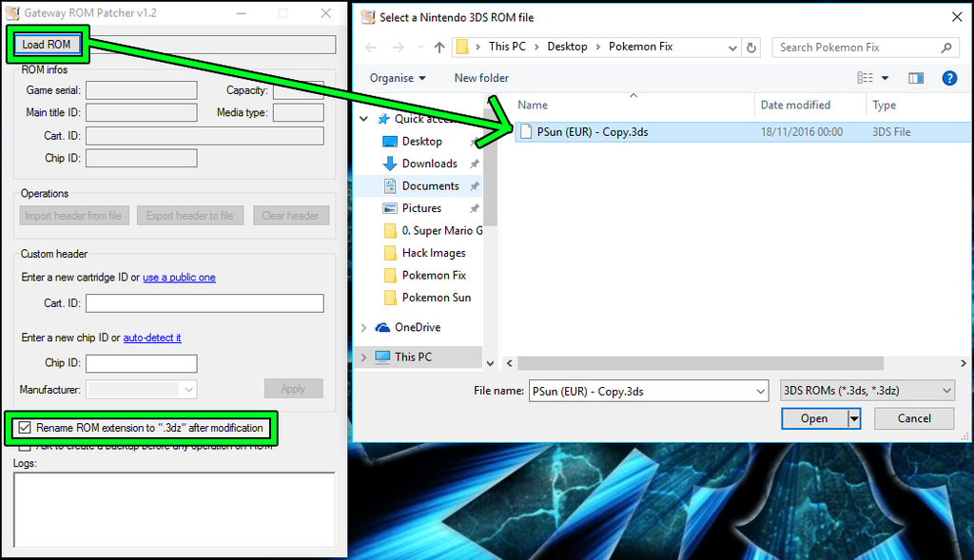Unpin Documents using its pin icon
Image resolution: width=974 pixels, height=560 pixels.
[475, 186]
